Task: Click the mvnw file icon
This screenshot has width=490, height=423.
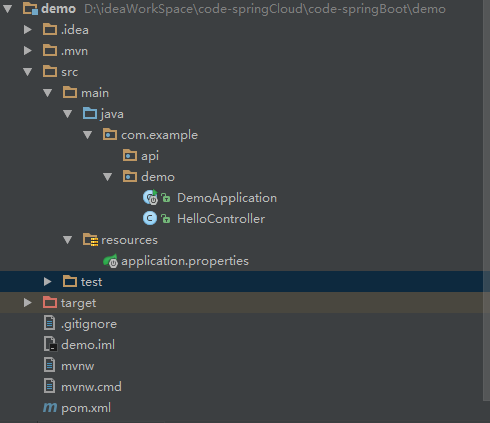Action: click(x=49, y=365)
